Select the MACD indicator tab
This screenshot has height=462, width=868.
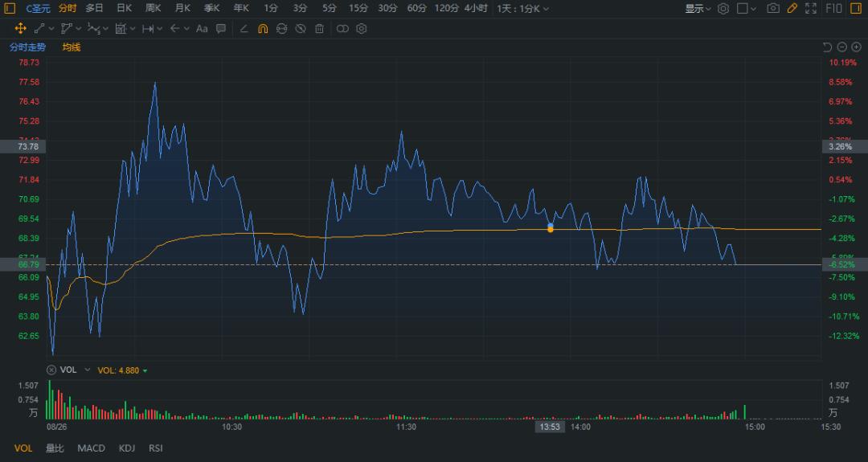click(x=91, y=448)
